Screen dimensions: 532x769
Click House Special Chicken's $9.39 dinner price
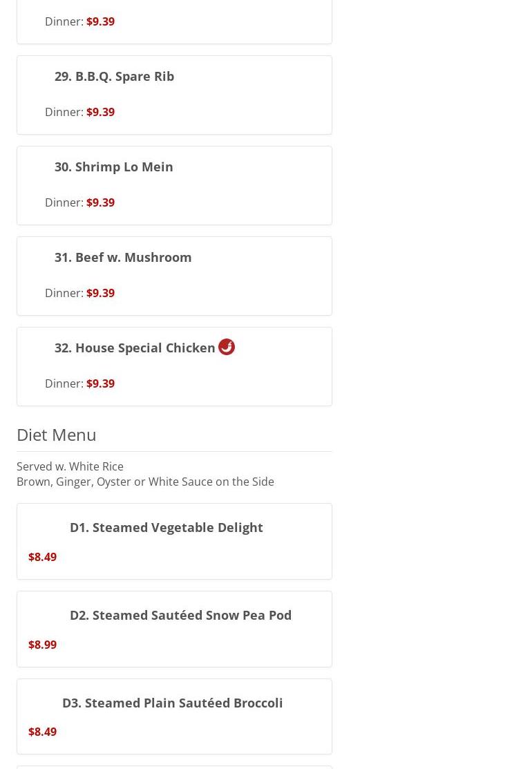(100, 383)
